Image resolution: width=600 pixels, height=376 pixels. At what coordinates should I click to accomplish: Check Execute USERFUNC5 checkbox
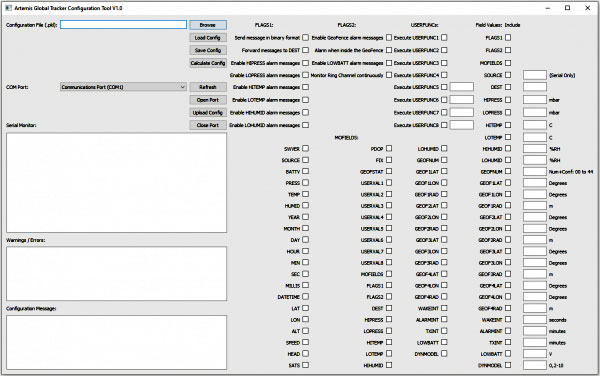point(444,87)
